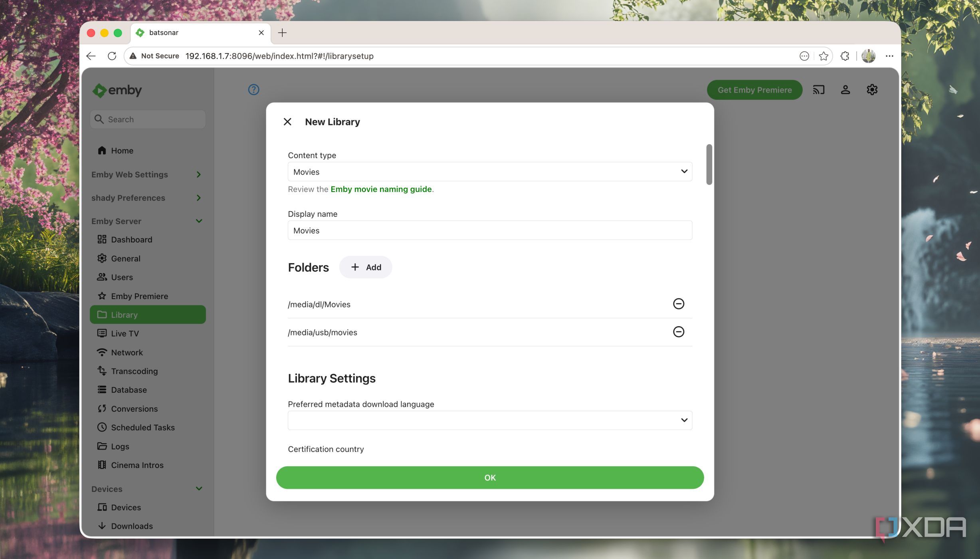Click the sidebar Search field
This screenshot has width=980, height=559.
[x=148, y=119]
